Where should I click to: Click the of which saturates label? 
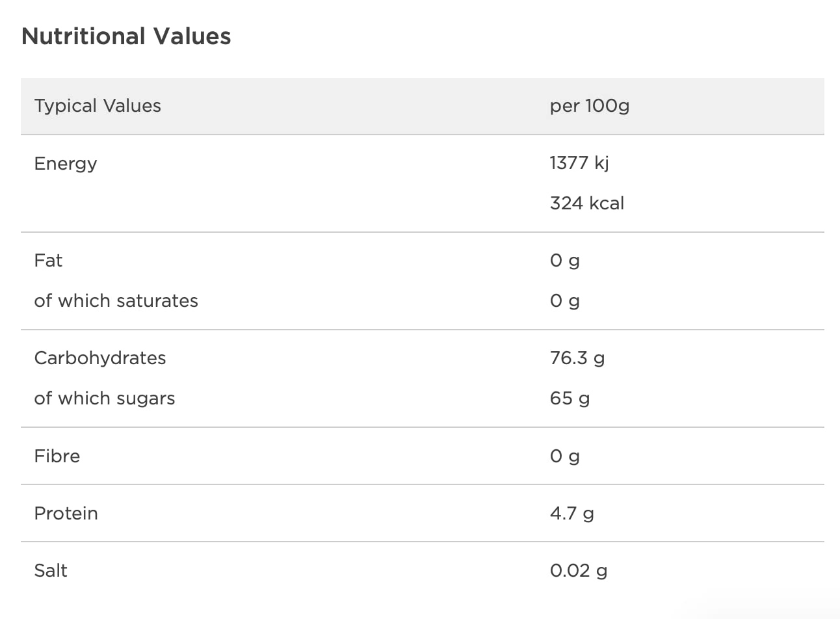pyautogui.click(x=116, y=301)
